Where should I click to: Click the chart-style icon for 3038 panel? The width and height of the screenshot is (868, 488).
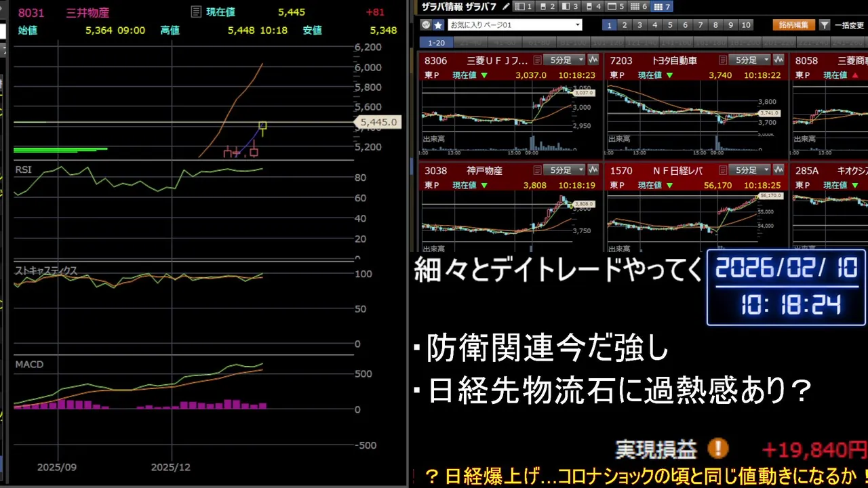click(x=594, y=171)
